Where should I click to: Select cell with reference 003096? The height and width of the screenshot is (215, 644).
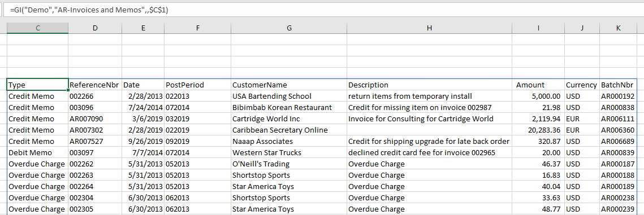[x=96, y=108]
